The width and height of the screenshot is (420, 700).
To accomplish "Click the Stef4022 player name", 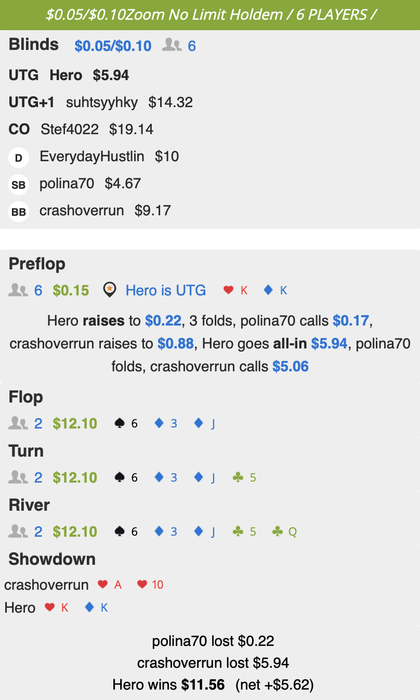I will pos(70,129).
